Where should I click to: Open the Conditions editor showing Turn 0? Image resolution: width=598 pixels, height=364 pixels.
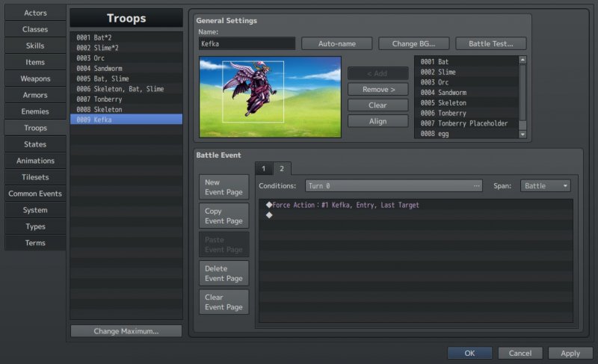pyautogui.click(x=394, y=185)
